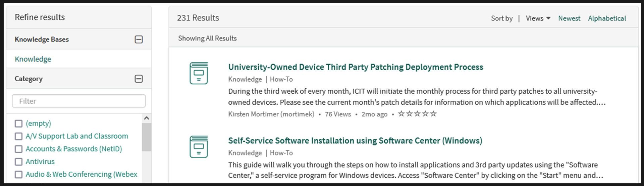This screenshot has height=186, width=644.
Task: Toggle the Audio & Web Conferencing checkbox
Action: [x=19, y=175]
